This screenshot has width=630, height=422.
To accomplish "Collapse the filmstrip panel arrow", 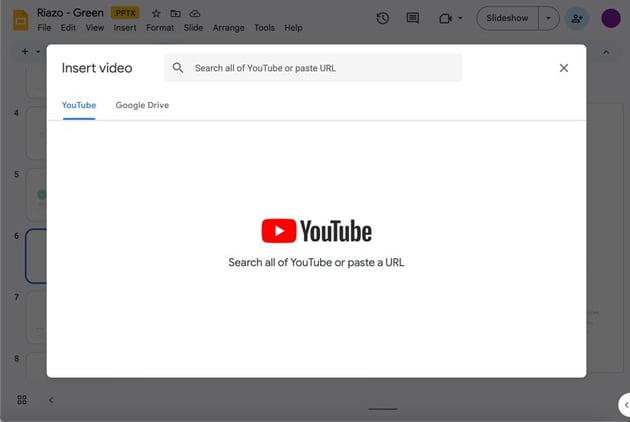I will coord(51,400).
